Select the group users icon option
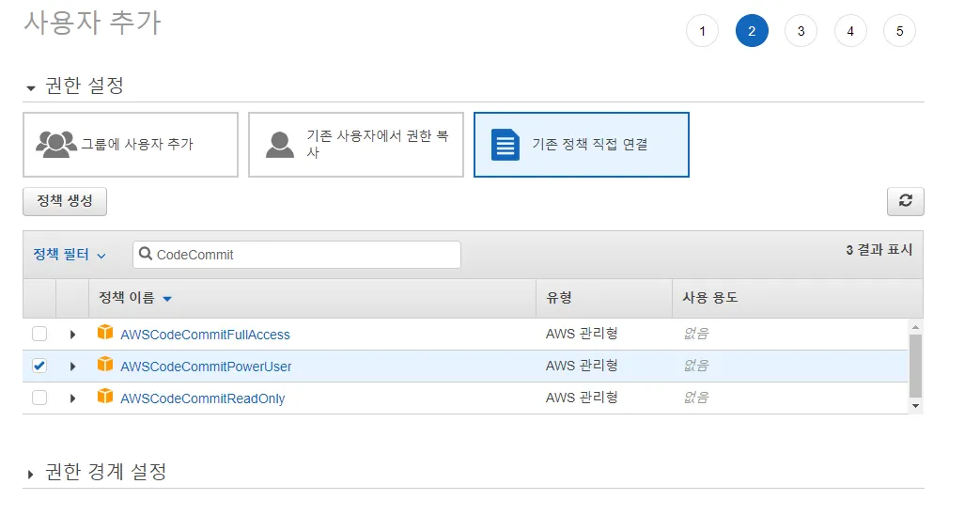The height and width of the screenshot is (531, 980). pos(56,144)
